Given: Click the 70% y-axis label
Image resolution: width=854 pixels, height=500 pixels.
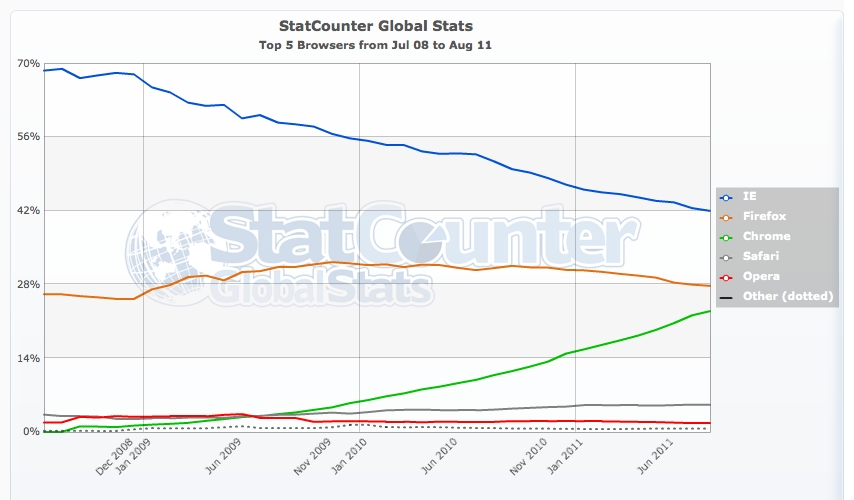Looking at the screenshot, I should point(28,63).
